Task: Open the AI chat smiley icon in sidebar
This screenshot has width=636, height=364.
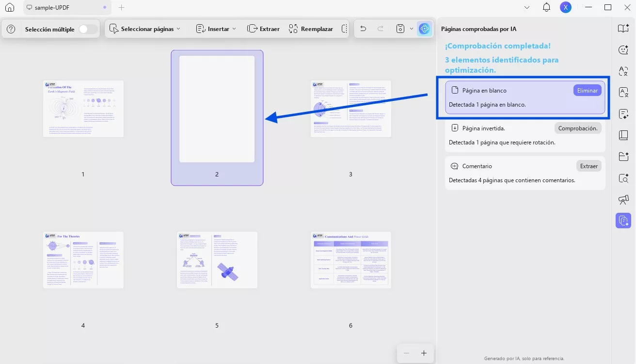Action: 623,50
